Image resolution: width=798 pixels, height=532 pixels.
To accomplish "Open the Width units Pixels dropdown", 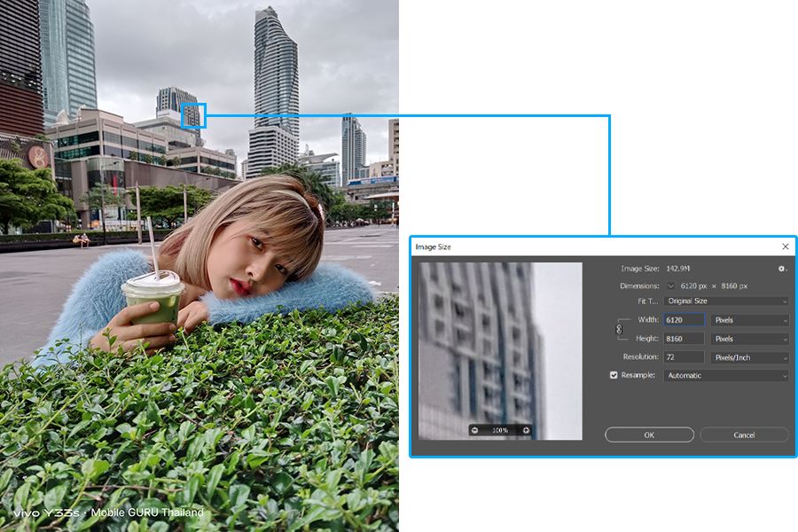I will coord(749,320).
